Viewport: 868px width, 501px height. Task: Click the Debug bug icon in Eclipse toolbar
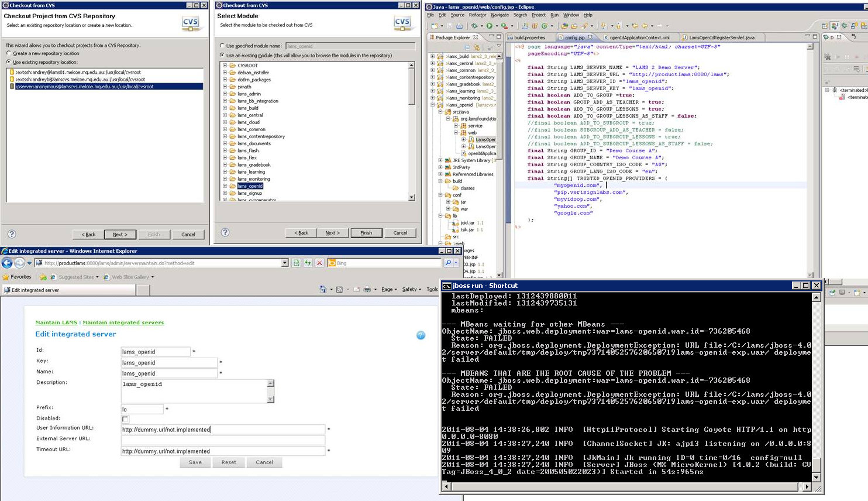tap(474, 26)
